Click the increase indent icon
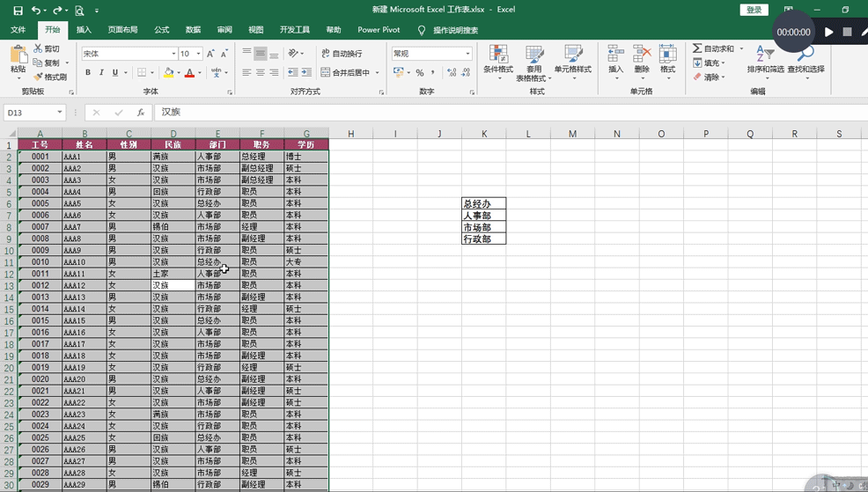This screenshot has height=492, width=868. pos(306,72)
